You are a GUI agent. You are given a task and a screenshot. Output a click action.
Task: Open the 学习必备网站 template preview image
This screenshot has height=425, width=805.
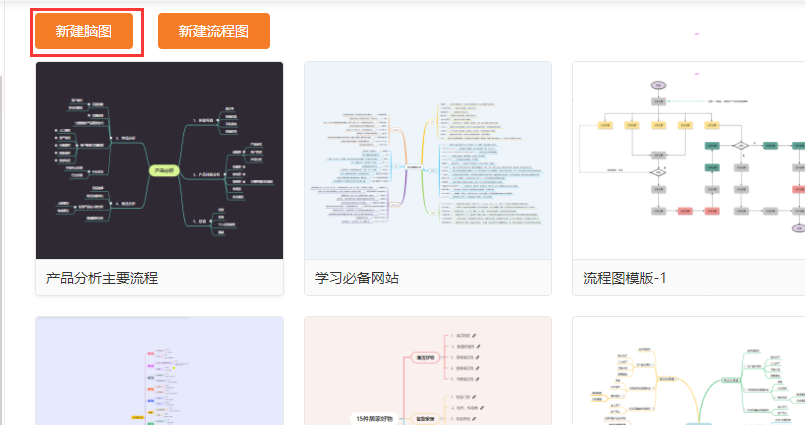(x=427, y=160)
